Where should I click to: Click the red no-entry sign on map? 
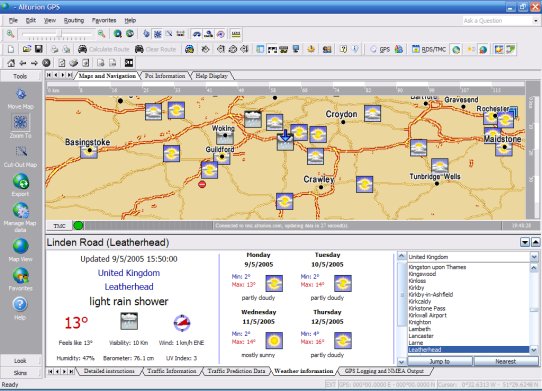[x=202, y=184]
